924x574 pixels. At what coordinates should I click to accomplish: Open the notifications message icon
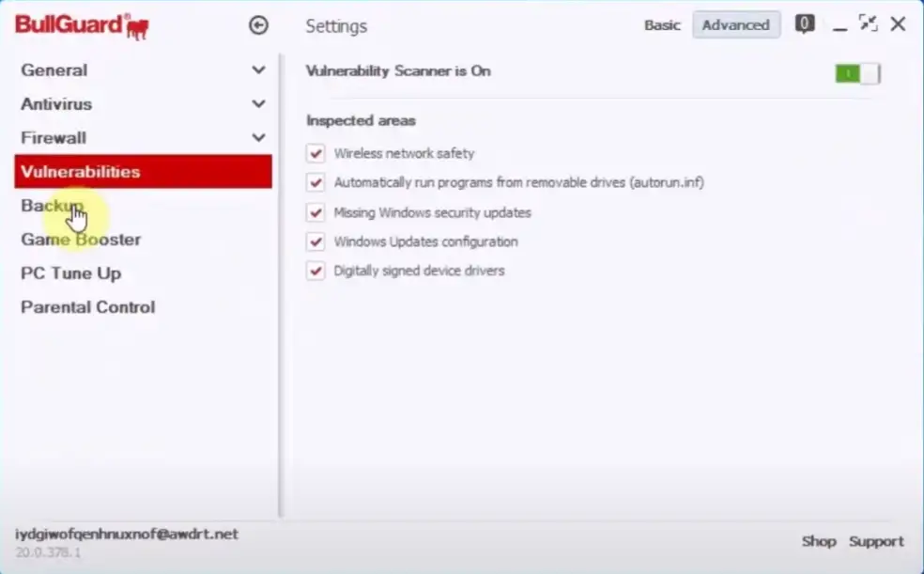click(x=805, y=24)
